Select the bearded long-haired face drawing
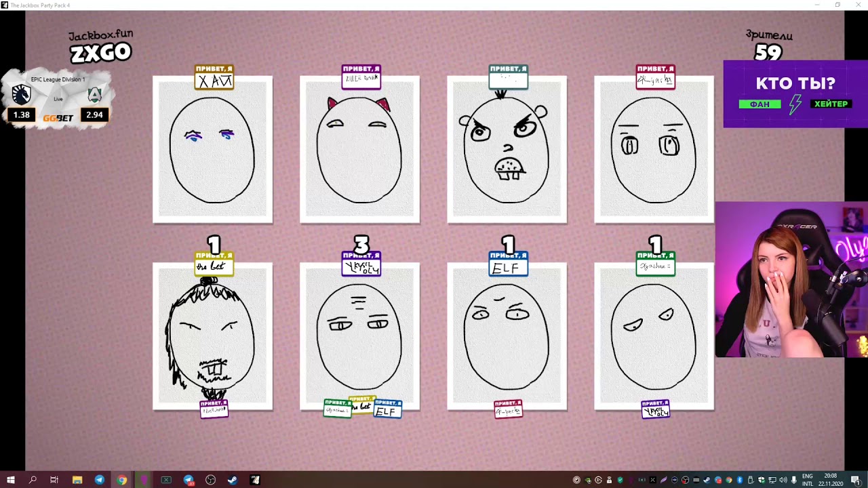This screenshot has width=868, height=488. (x=212, y=336)
